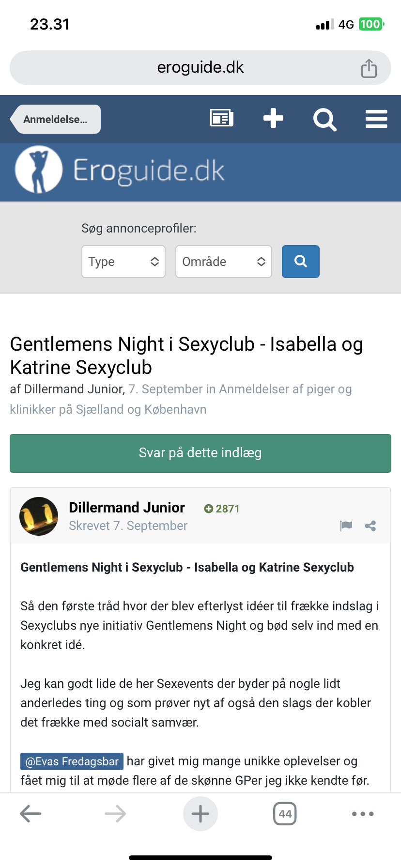The height and width of the screenshot is (868, 401).
Task: Open Dillermand Junior profile name link
Action: (x=127, y=507)
